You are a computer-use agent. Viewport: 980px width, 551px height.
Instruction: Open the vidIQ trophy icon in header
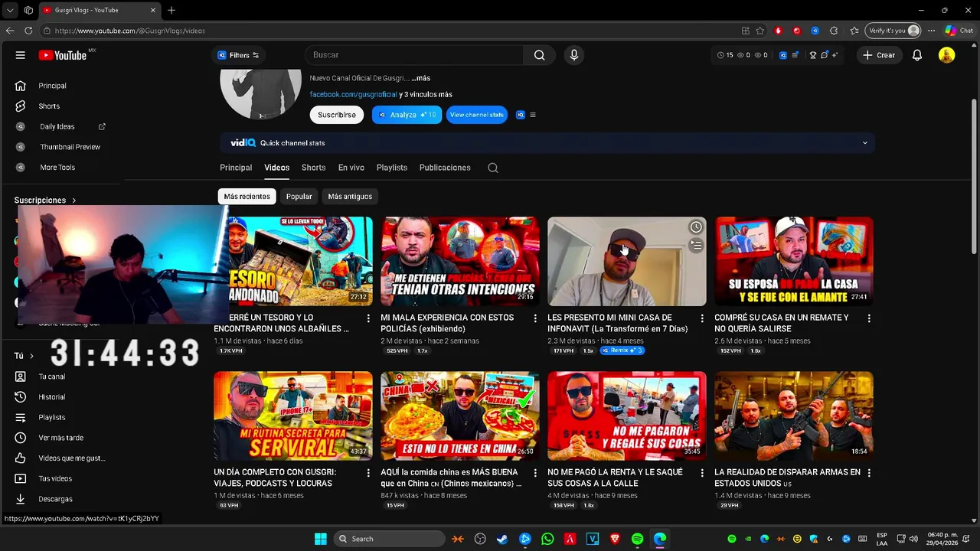(x=814, y=55)
